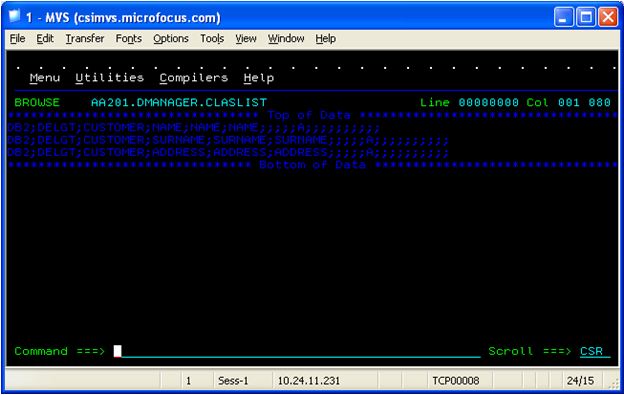Click TCP00008 in the status bar
Image resolution: width=624 pixels, height=395 pixels.
[x=456, y=381]
